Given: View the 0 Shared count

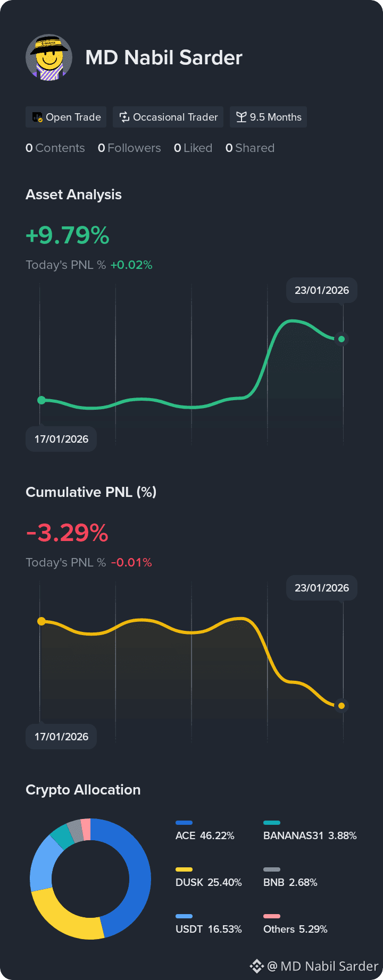Looking at the screenshot, I should pyautogui.click(x=250, y=148).
